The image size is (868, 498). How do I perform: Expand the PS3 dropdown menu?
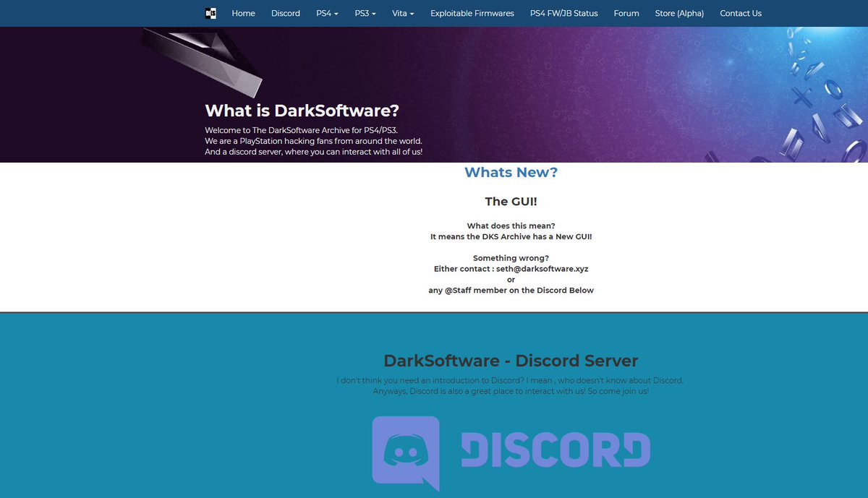pos(365,13)
